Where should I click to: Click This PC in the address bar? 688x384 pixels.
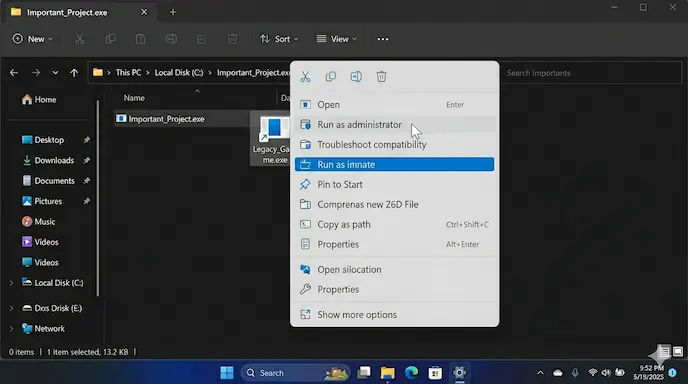click(128, 73)
